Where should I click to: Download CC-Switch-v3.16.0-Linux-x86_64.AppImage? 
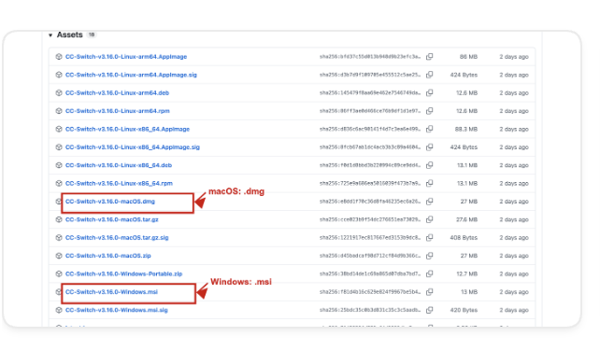[127, 129]
